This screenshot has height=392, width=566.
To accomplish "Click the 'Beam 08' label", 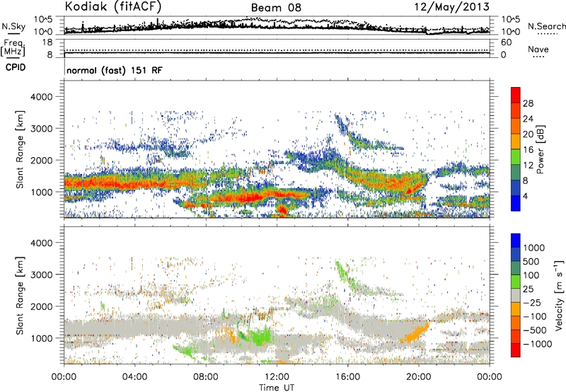I will tap(276, 8).
